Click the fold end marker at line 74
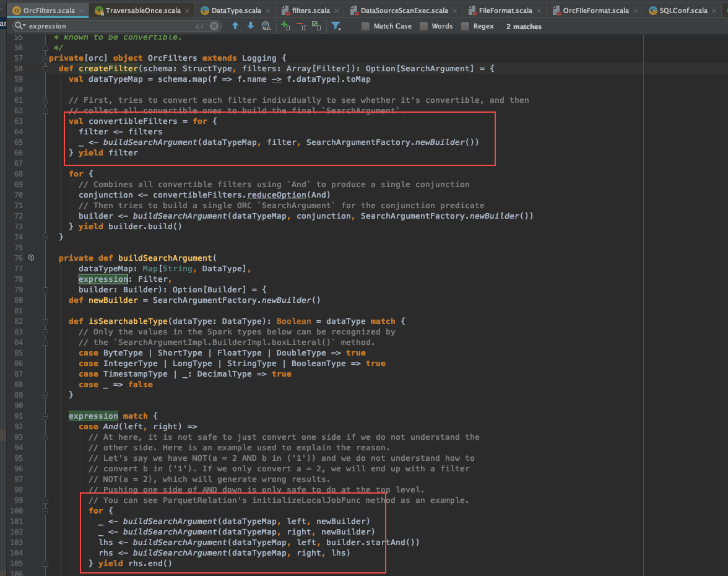728x576 pixels. pos(46,237)
